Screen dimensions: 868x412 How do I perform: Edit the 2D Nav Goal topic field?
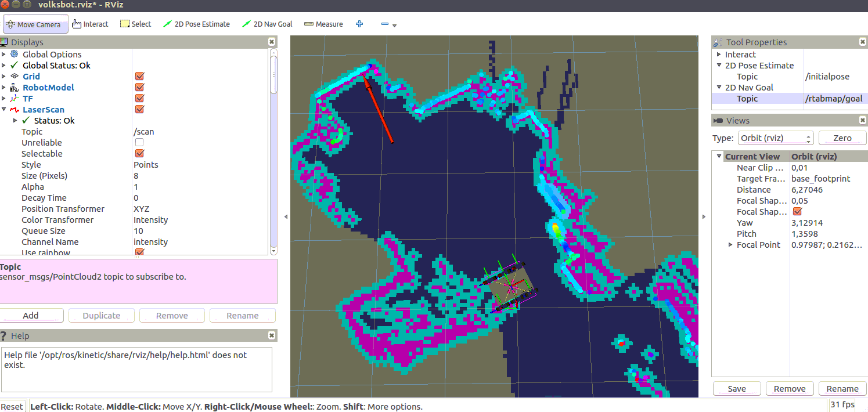[x=833, y=99]
